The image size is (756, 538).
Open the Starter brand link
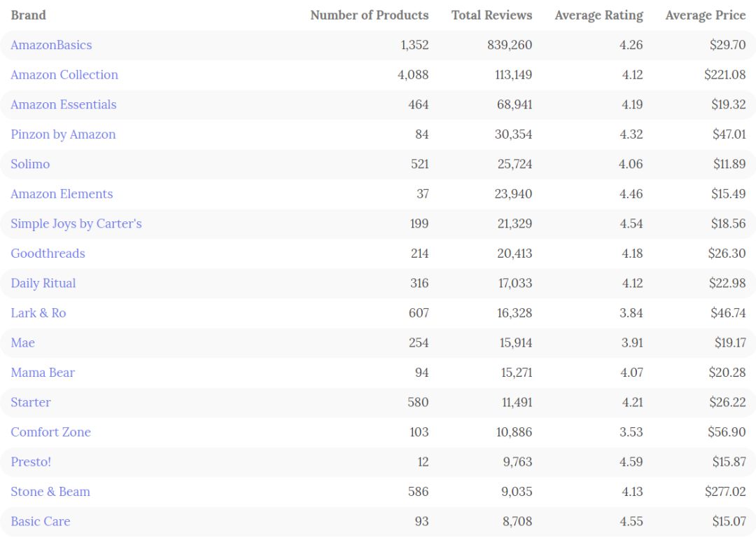point(30,402)
